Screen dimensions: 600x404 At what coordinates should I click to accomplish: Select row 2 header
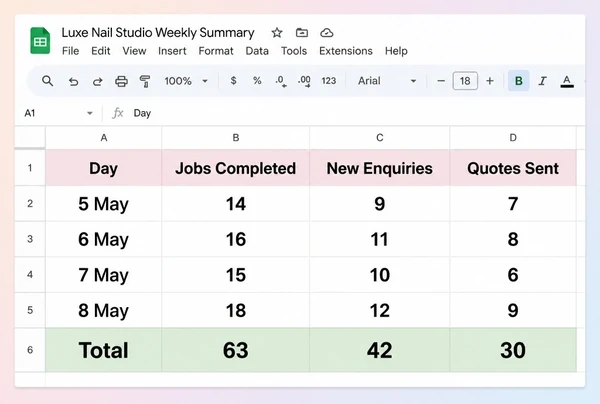[x=30, y=204]
